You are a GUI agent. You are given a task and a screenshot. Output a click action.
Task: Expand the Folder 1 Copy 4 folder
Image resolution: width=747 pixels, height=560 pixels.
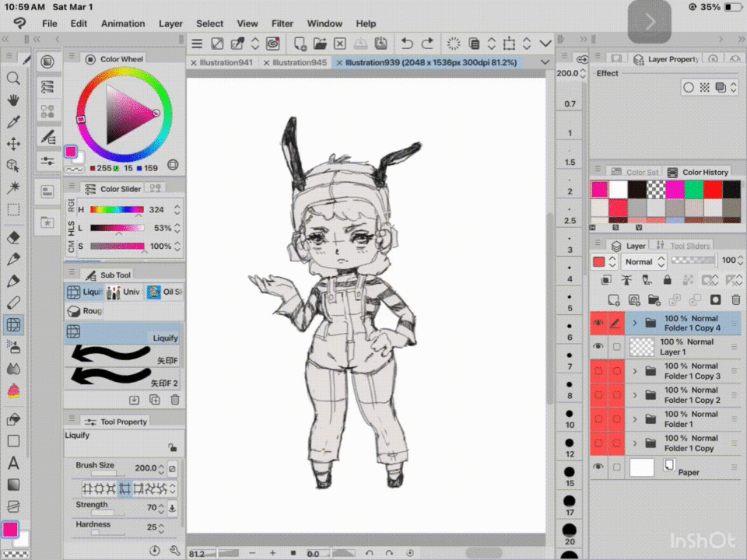click(x=634, y=323)
